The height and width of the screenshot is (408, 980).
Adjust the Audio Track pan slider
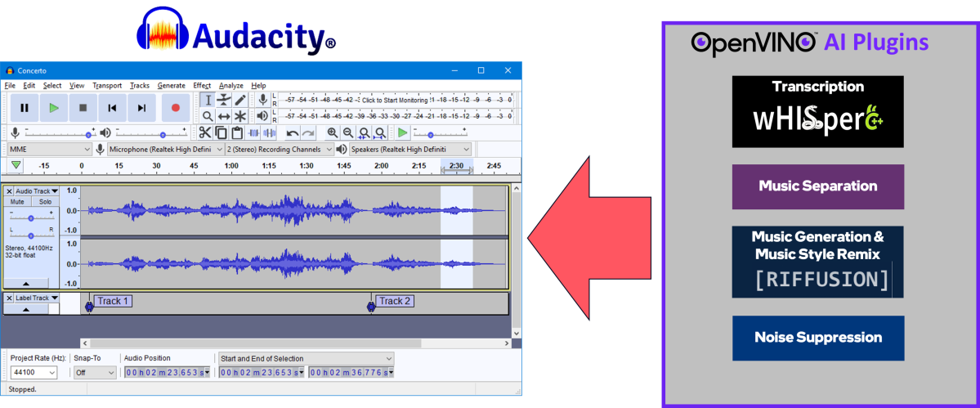point(31,235)
